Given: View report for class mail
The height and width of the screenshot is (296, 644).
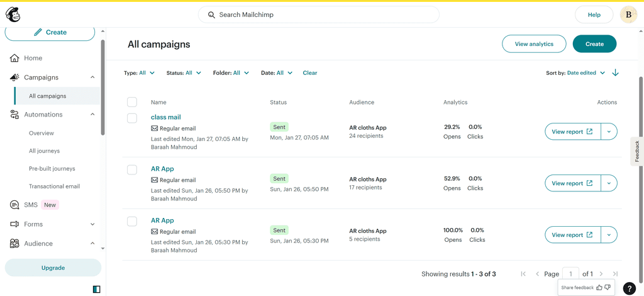Looking at the screenshot, I should (x=573, y=132).
